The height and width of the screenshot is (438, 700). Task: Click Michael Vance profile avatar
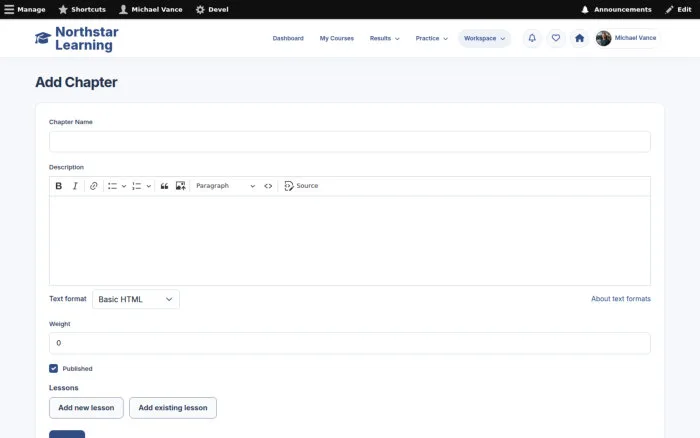pos(604,38)
